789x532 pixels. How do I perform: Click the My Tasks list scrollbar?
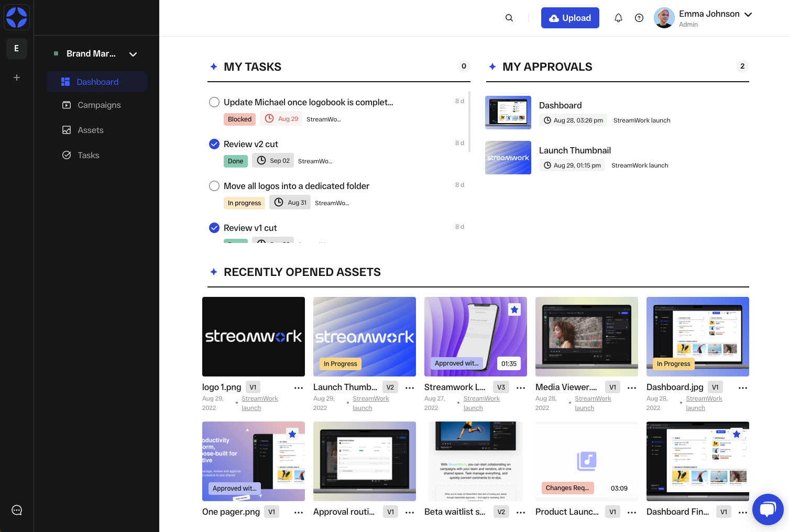[469, 122]
